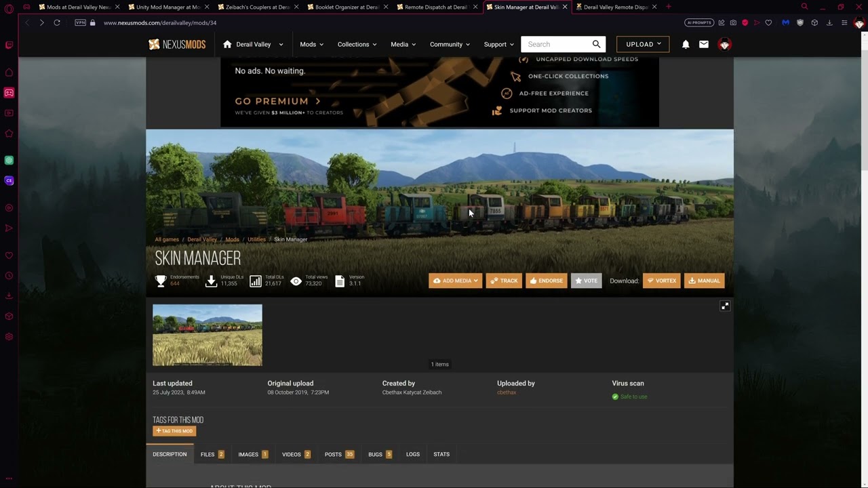Open sidebar bookmarks heart icon
The height and width of the screenshot is (488, 868).
point(9,256)
